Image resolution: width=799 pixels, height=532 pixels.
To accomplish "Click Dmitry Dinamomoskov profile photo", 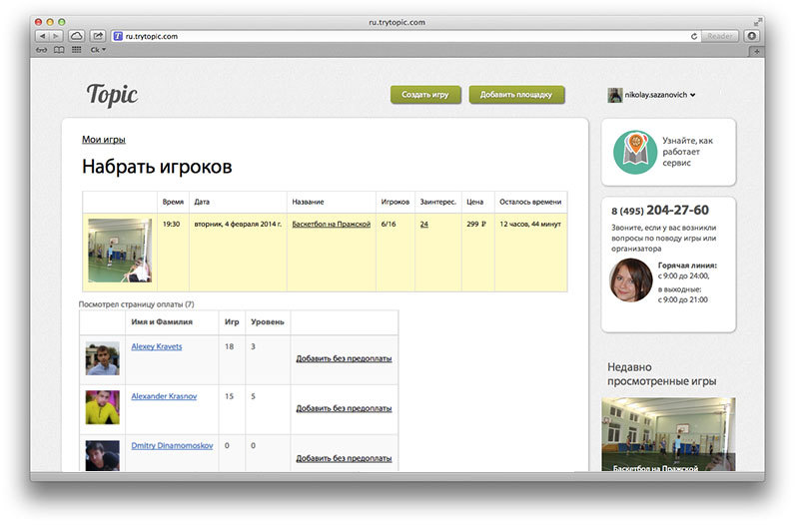I will pyautogui.click(x=103, y=455).
